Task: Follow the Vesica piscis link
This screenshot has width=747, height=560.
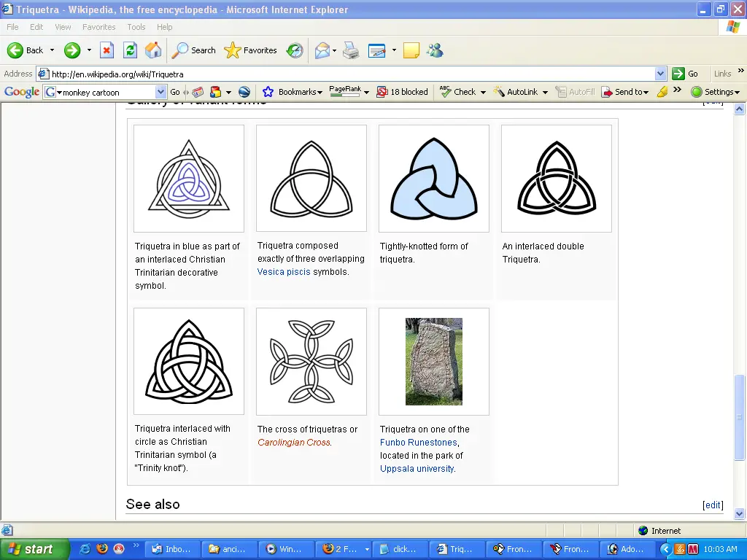Action: click(x=284, y=272)
